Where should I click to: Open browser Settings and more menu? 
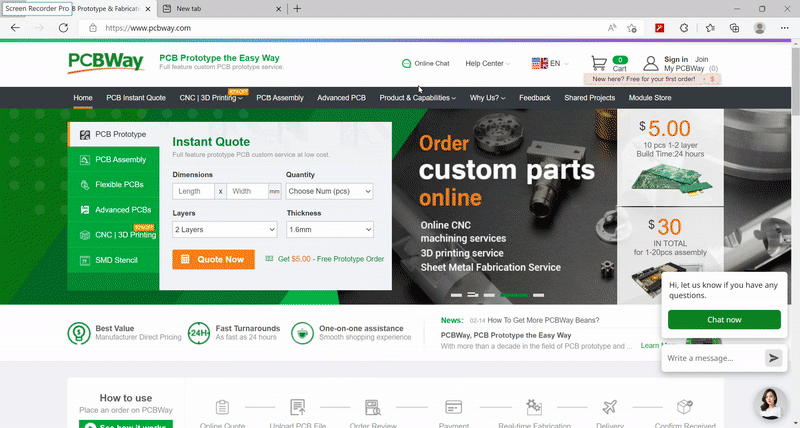pyautogui.click(x=785, y=28)
